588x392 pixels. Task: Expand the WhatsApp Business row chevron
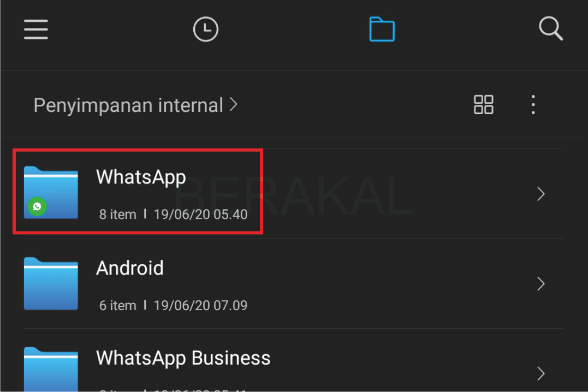pos(541,373)
